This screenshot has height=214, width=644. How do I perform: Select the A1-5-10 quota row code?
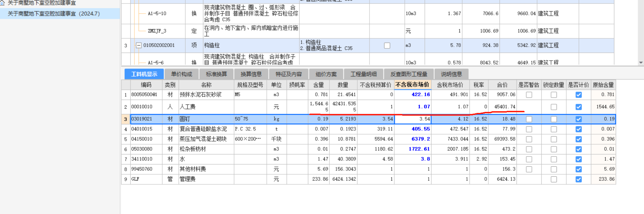157,14
